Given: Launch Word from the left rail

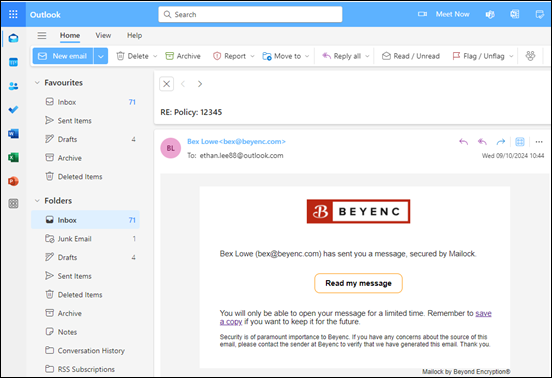Looking at the screenshot, I should pos(13,133).
